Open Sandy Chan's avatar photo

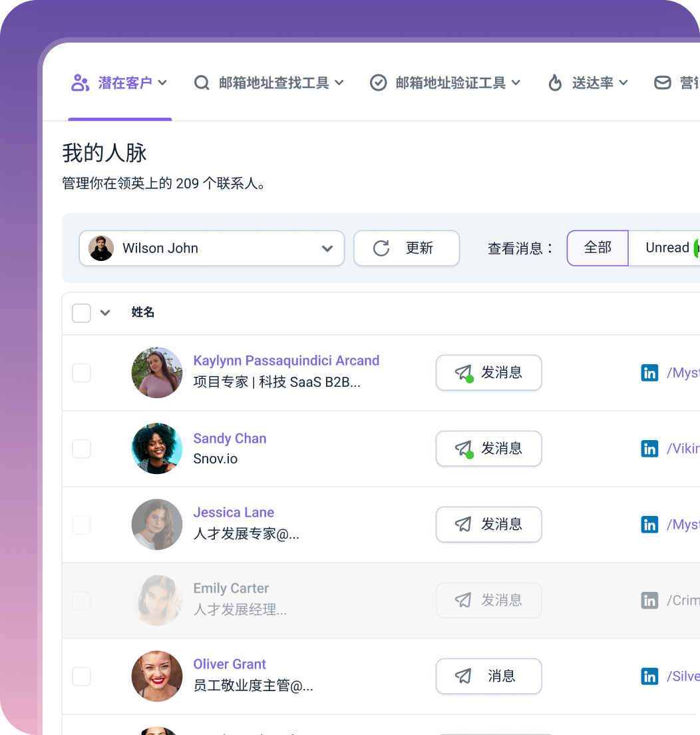coord(157,449)
